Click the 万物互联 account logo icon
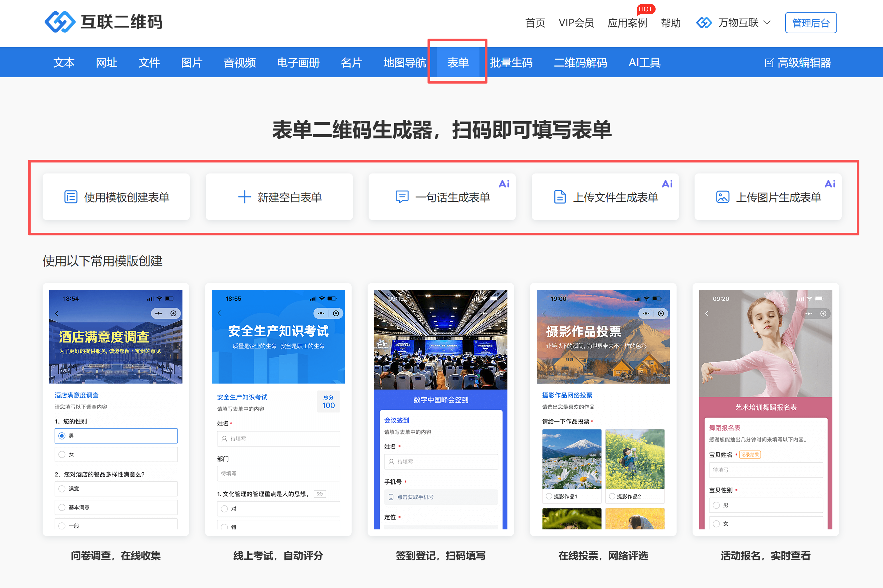 click(x=704, y=23)
